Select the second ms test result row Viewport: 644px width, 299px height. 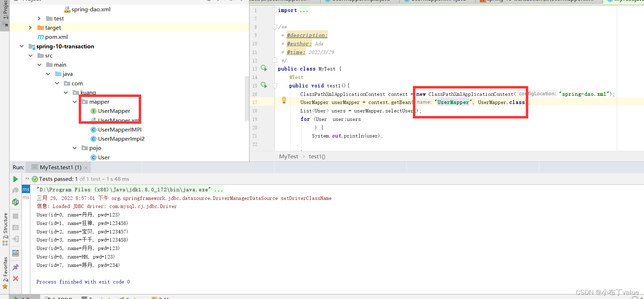pyautogui.click(x=26, y=197)
